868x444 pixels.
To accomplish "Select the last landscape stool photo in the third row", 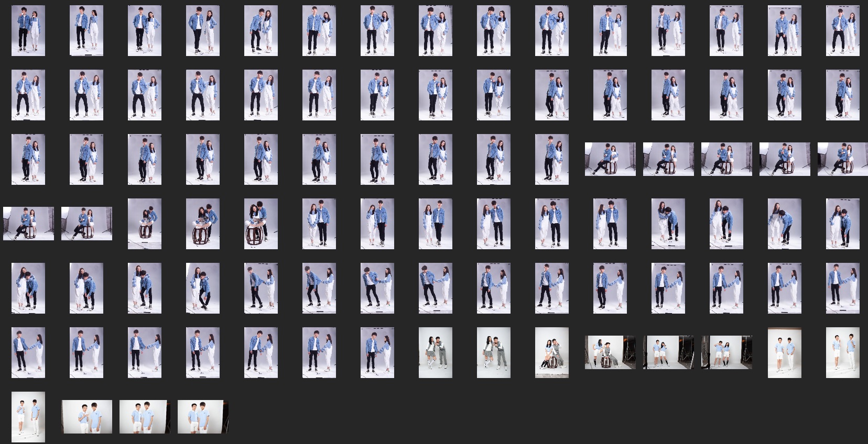I will [x=842, y=159].
